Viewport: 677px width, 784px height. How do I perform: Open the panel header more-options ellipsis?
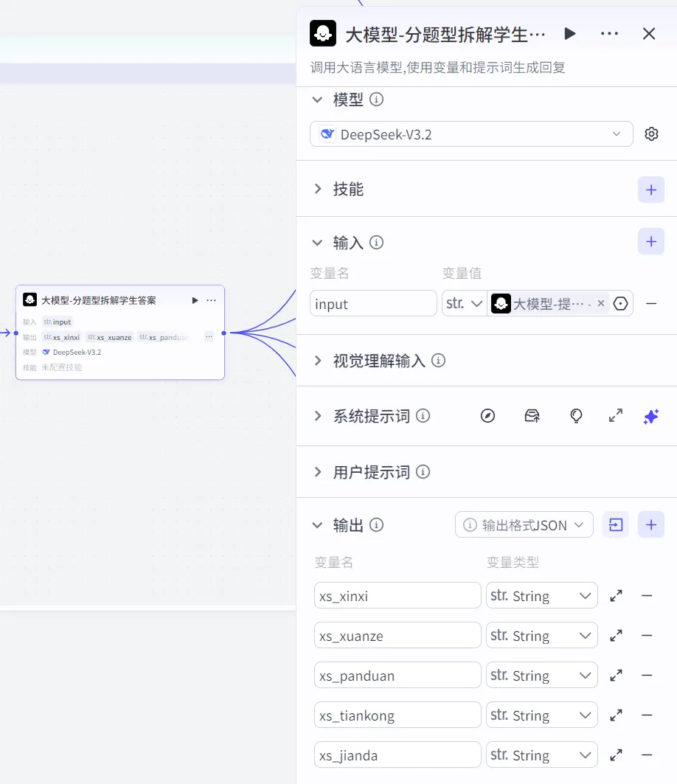click(x=609, y=33)
